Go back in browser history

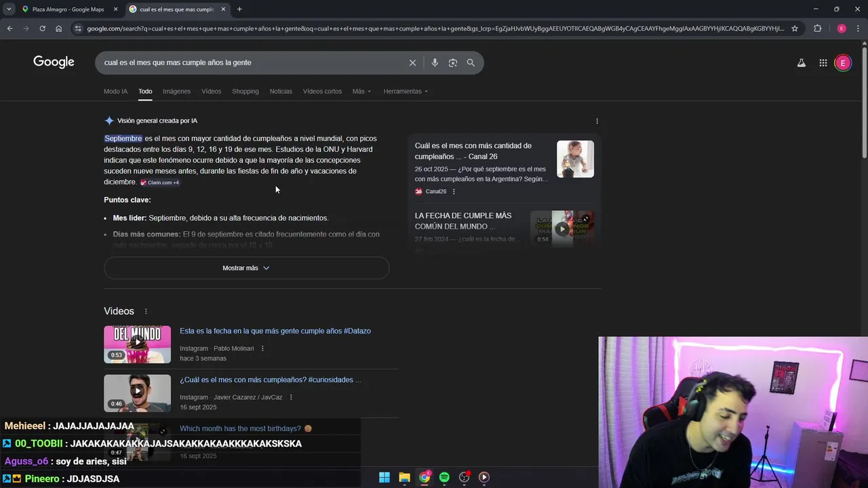click(x=9, y=28)
